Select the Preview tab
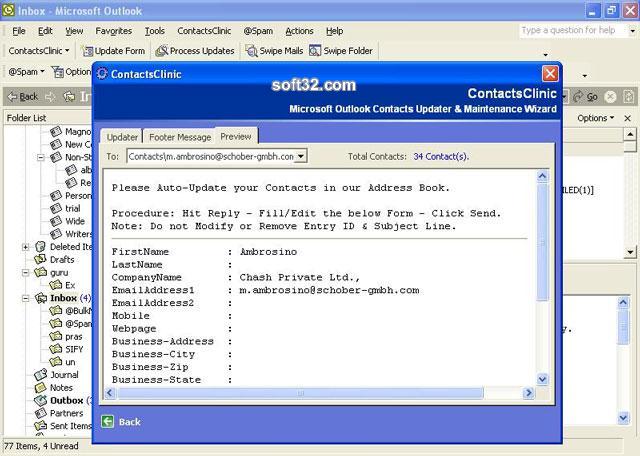Screen dimensions: 640x456 coord(236,136)
